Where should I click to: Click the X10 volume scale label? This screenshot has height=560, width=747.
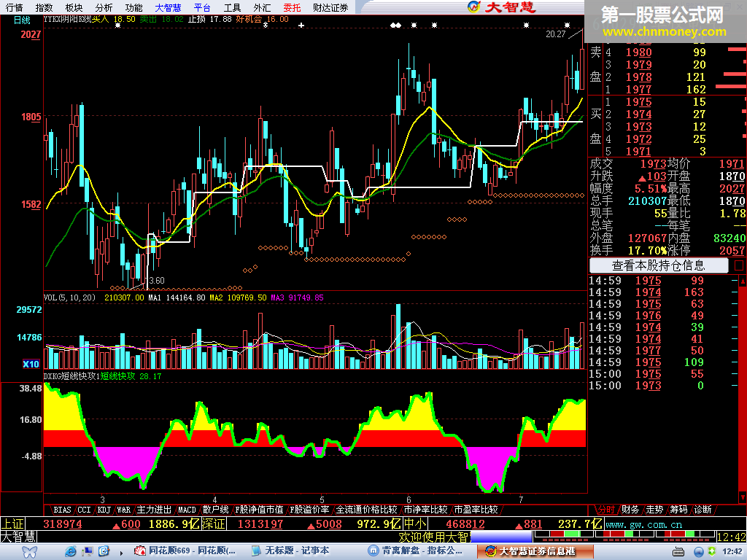[31, 365]
